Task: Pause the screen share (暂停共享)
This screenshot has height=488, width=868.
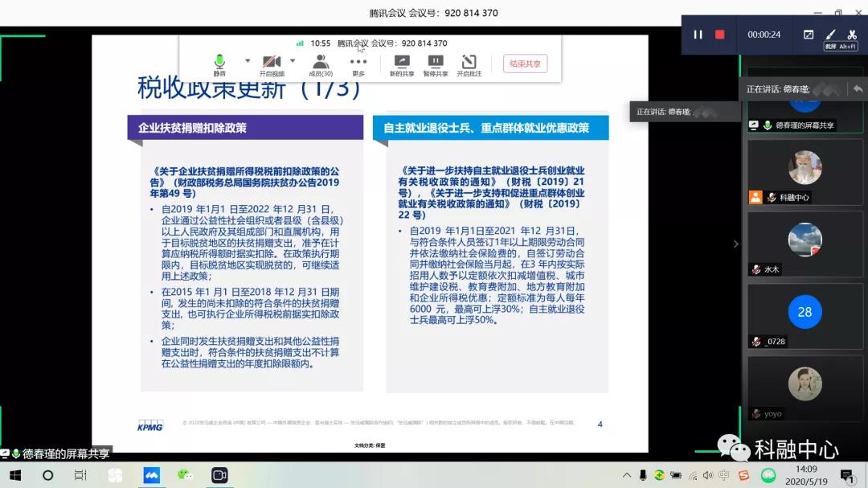Action: coord(436,64)
